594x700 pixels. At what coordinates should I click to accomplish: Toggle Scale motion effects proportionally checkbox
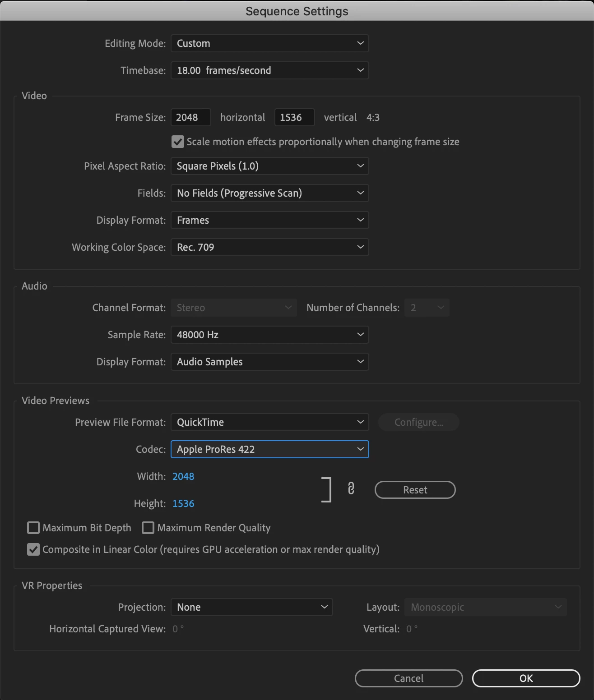pyautogui.click(x=178, y=142)
